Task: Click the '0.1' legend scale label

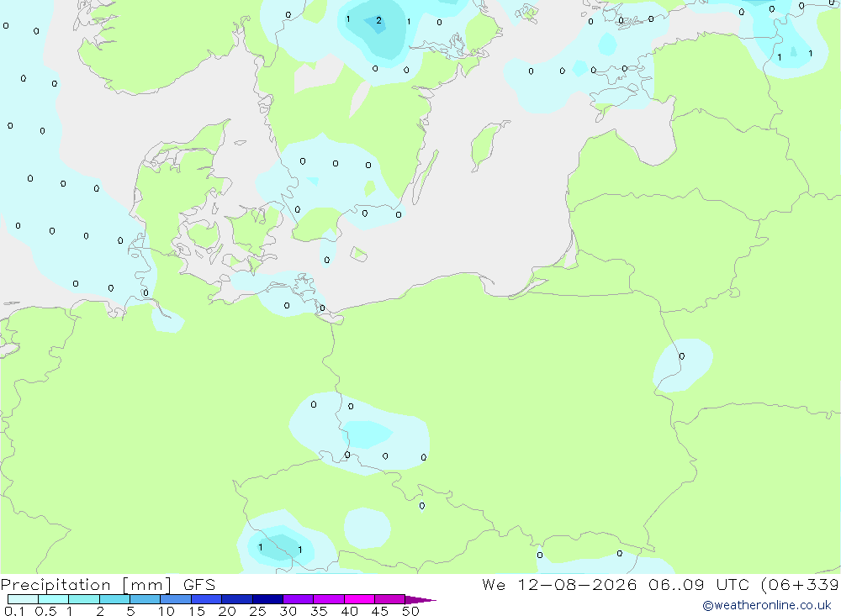Action: [14, 611]
